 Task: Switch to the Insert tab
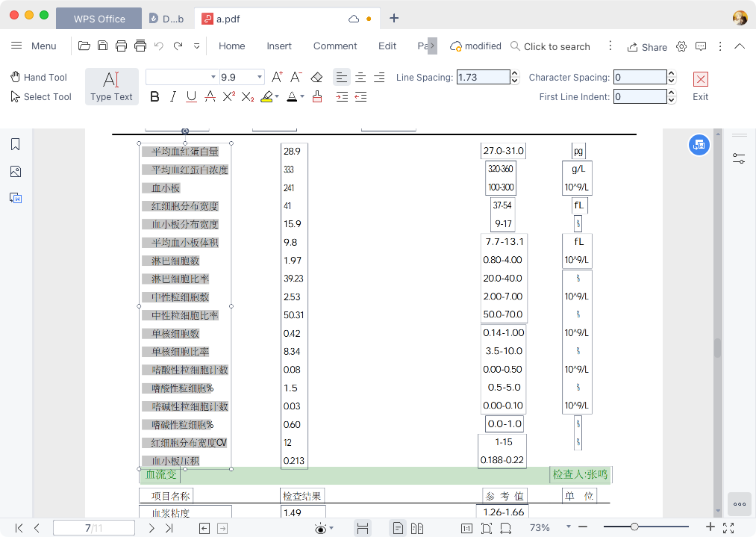pyautogui.click(x=279, y=46)
